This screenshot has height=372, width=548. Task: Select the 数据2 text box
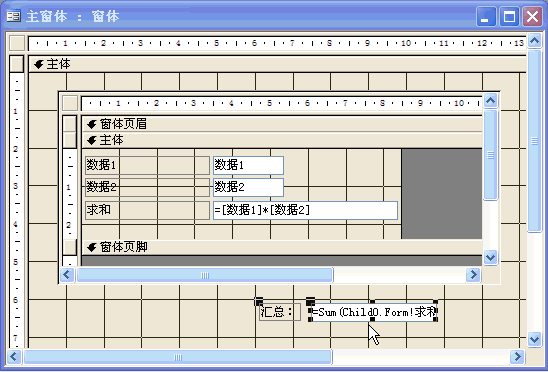click(x=248, y=187)
